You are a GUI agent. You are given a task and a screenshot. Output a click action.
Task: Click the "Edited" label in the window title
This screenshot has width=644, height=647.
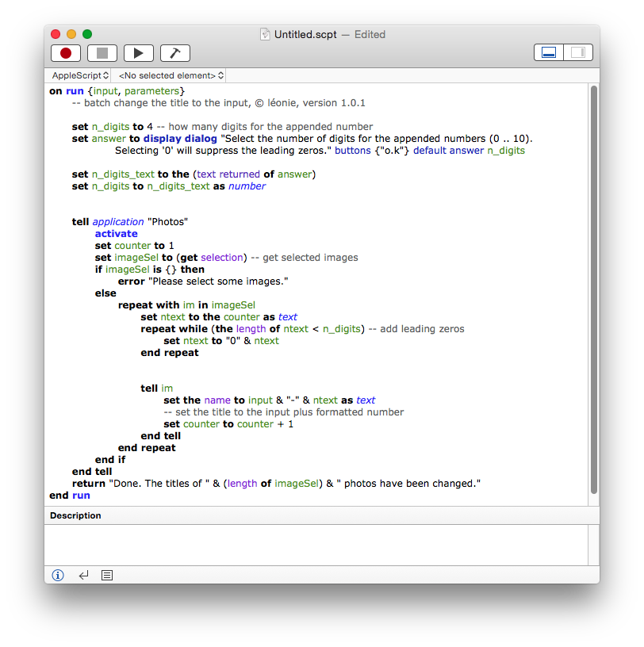point(370,34)
